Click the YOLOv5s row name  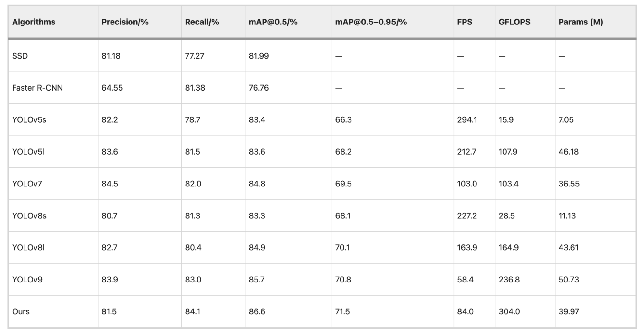click(29, 120)
